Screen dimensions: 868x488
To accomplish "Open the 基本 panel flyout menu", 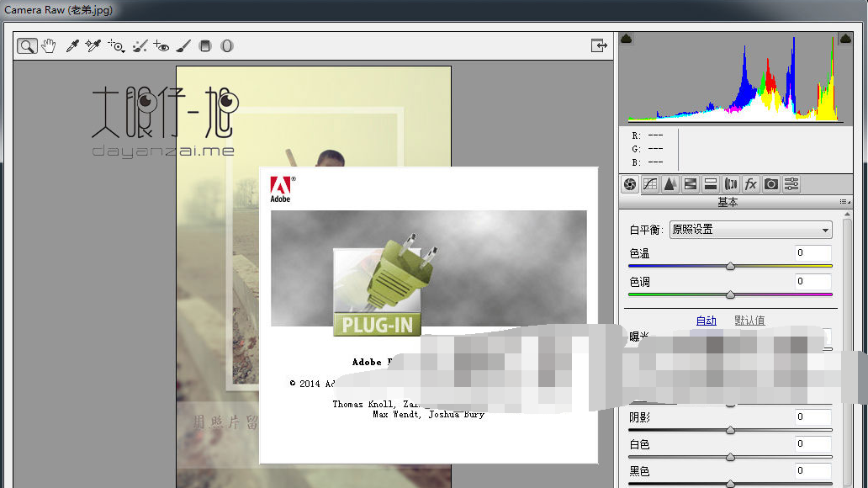I will click(x=844, y=202).
